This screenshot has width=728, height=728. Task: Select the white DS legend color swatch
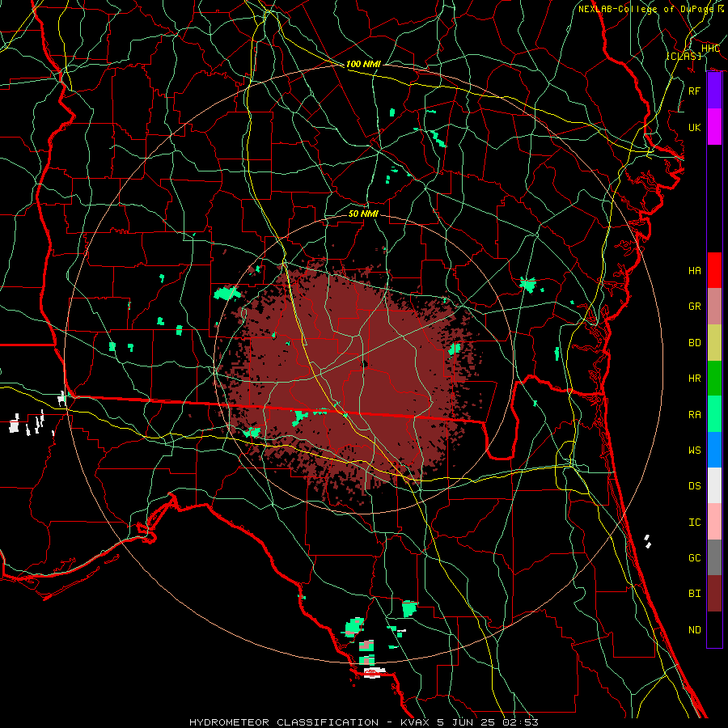tap(714, 485)
